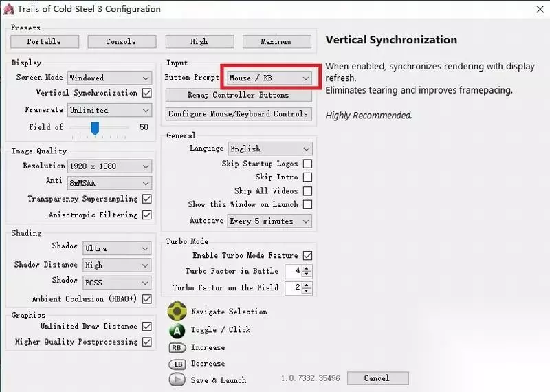Click the version number 1.0.7382.35496

pos(311,378)
